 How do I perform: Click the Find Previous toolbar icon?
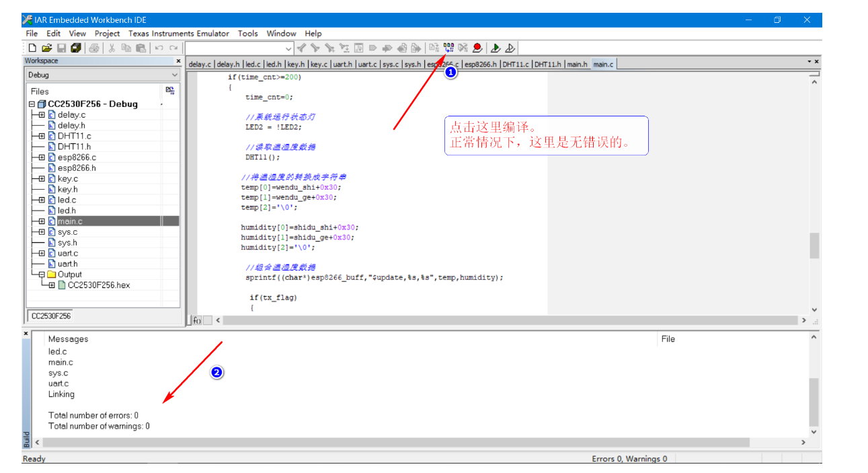click(301, 48)
